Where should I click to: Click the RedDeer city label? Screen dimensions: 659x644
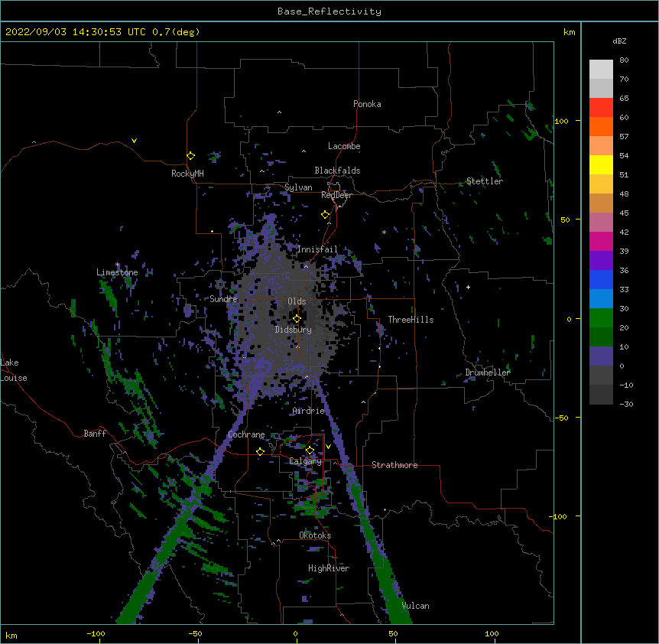point(336,195)
